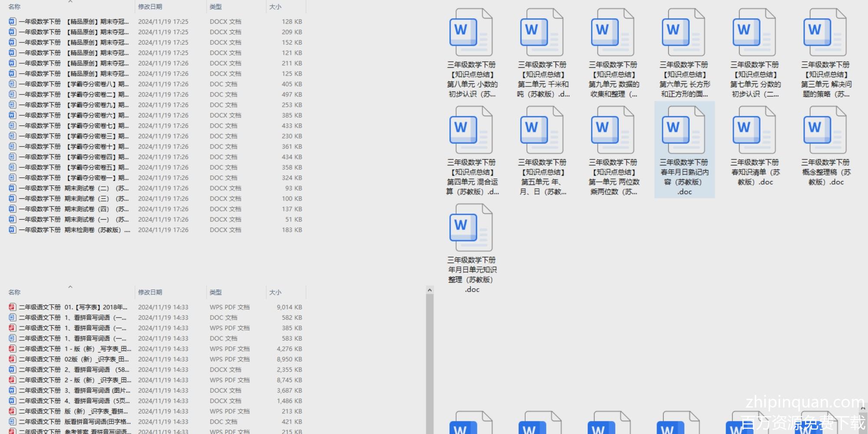Screen dimensions: 868x434
Task: Select the 第七单元 分数的初步认识 Word icon
Action: (x=754, y=33)
